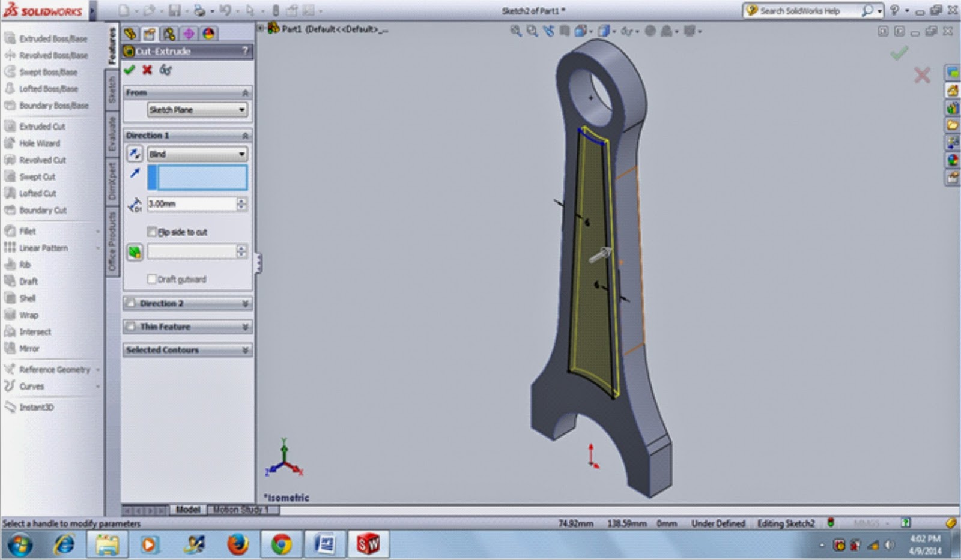Screen dimensions: 961x560
Task: Reverse the cut direction arrow
Action: pyautogui.click(x=135, y=154)
